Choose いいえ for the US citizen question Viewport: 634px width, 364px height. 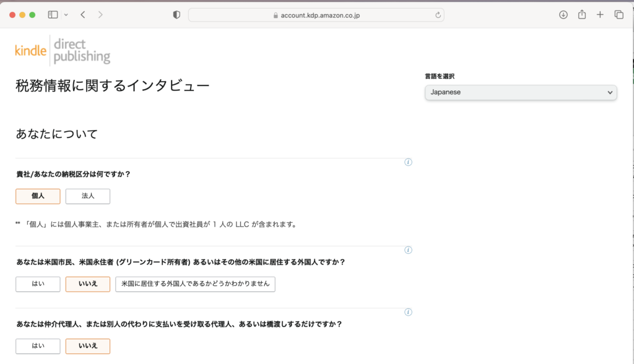[x=88, y=284]
